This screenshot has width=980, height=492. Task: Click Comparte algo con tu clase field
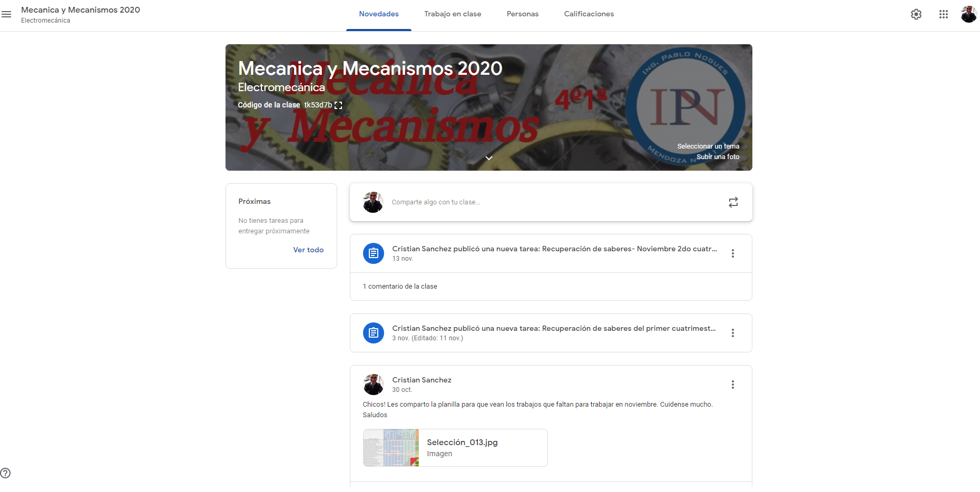point(551,202)
